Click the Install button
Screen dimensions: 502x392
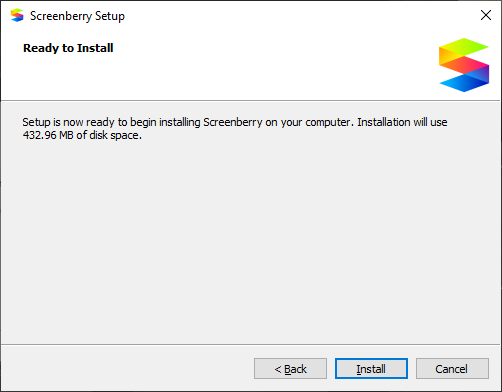(371, 369)
